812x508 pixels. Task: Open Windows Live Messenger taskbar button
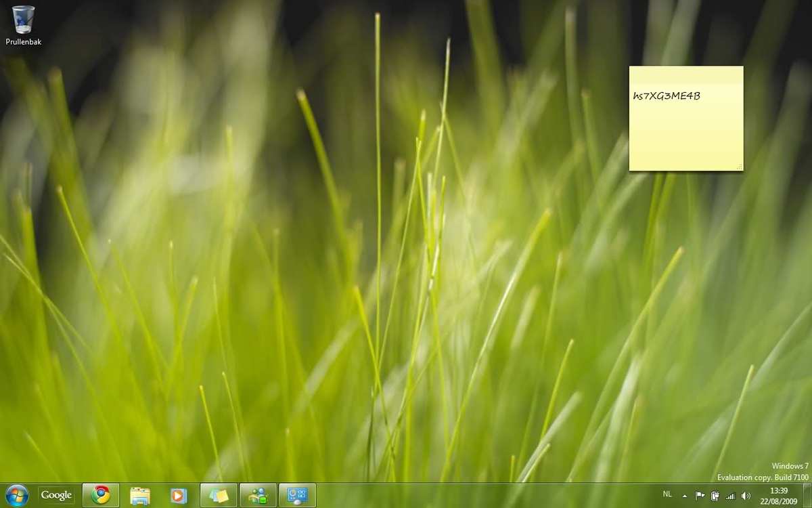(258, 495)
